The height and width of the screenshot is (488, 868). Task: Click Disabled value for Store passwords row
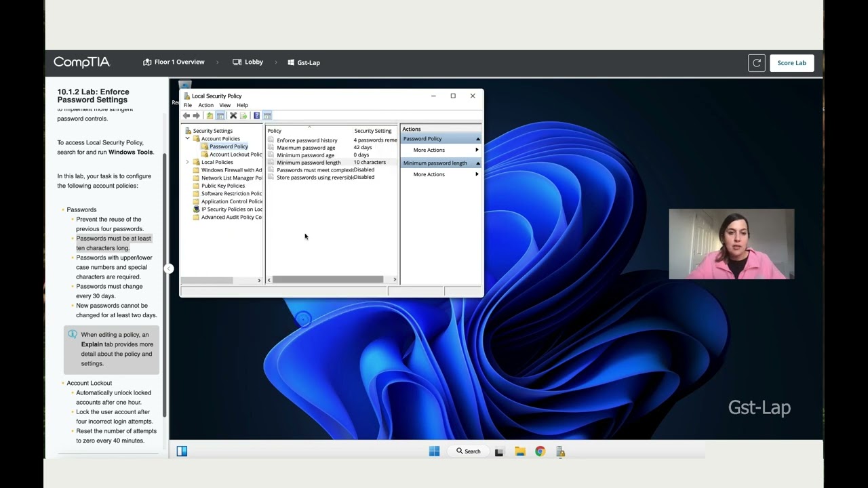364,178
